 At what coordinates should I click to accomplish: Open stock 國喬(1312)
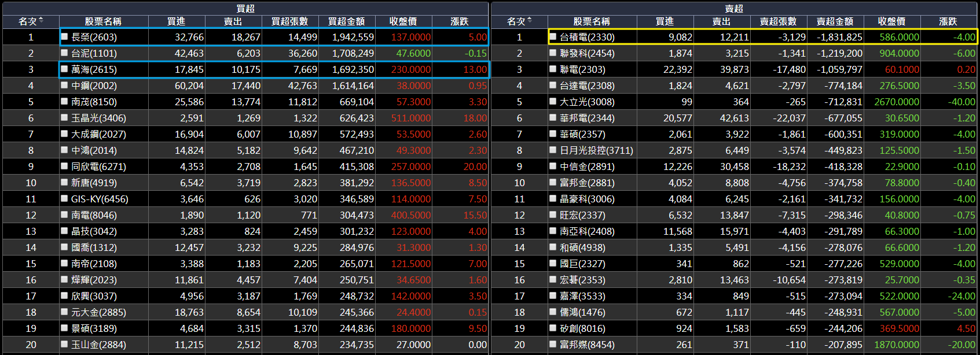coord(94,247)
